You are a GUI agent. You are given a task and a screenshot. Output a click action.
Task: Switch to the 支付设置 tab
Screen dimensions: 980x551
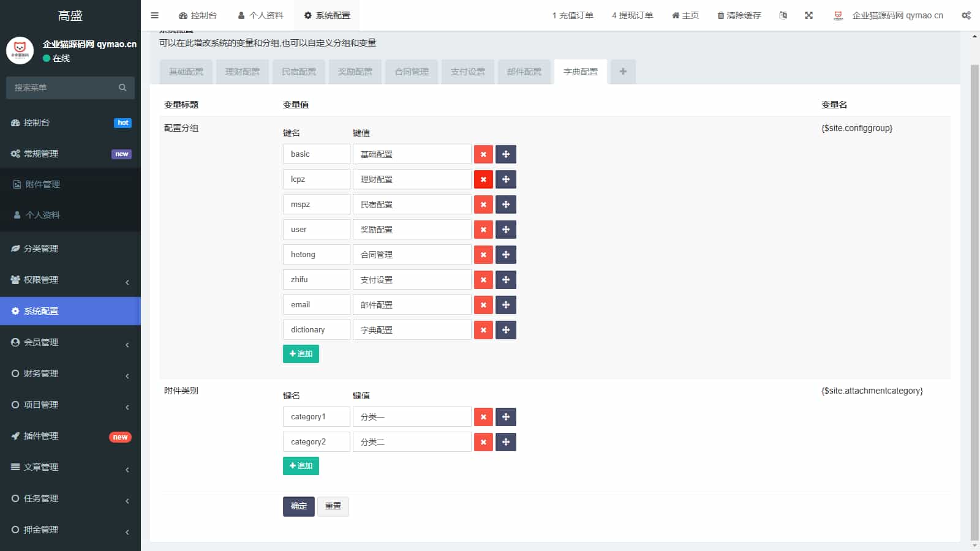tap(468, 72)
